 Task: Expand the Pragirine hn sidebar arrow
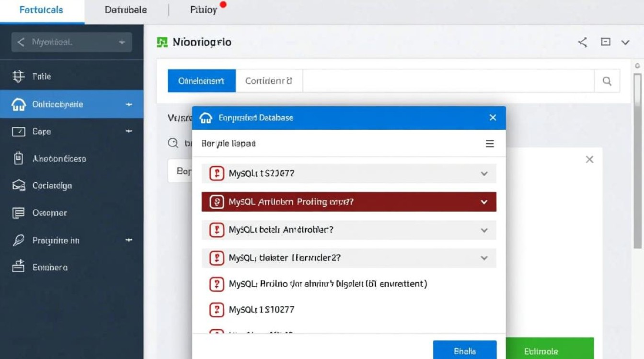click(128, 240)
